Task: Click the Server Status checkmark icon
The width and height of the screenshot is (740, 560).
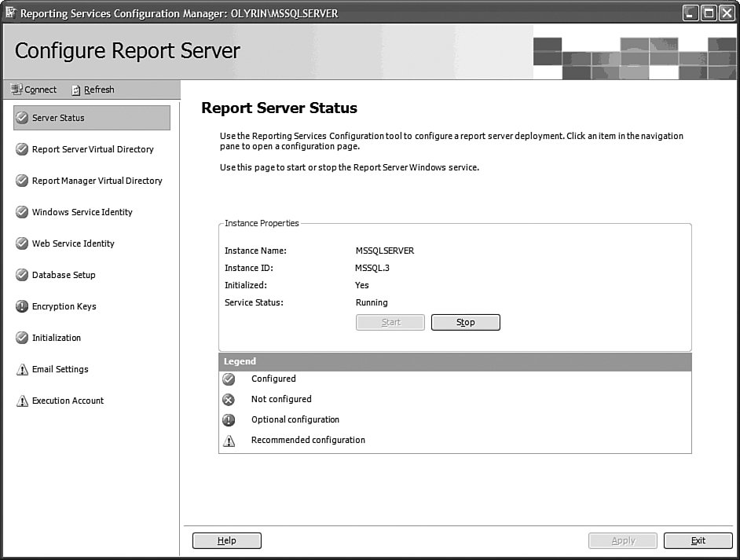Action: 22,118
